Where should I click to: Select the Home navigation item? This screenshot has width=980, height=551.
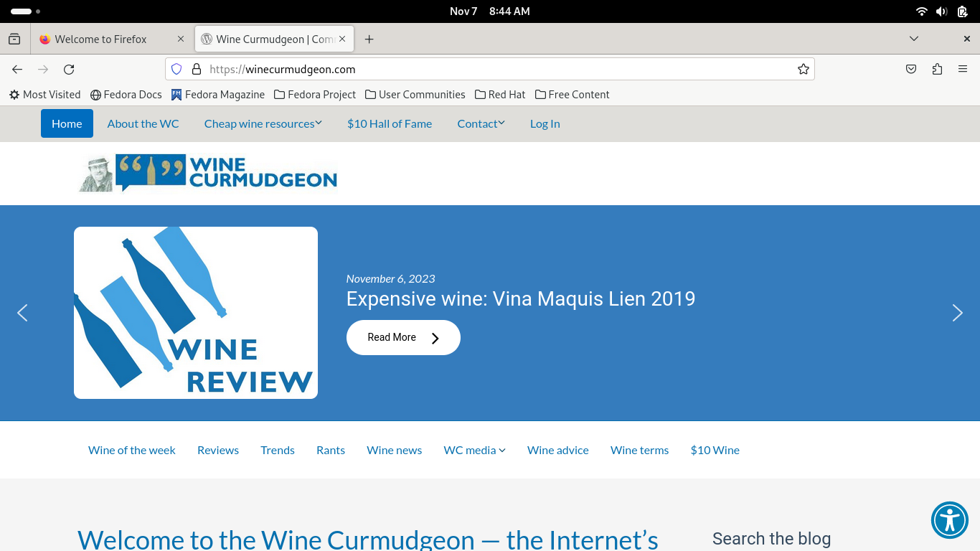[x=67, y=123]
